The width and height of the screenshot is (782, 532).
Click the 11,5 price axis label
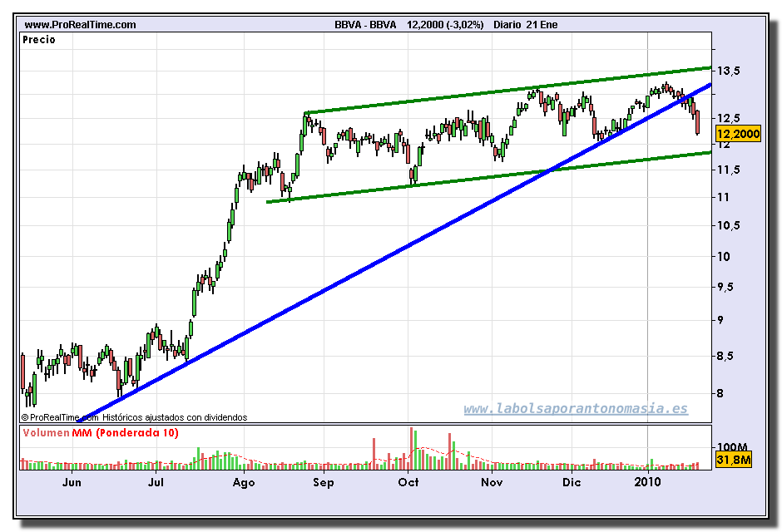point(729,170)
